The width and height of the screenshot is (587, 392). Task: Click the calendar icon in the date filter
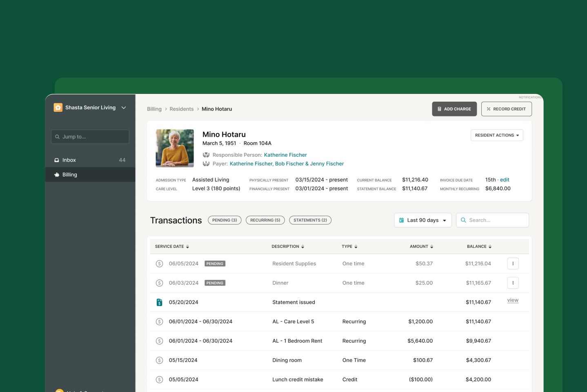click(402, 220)
